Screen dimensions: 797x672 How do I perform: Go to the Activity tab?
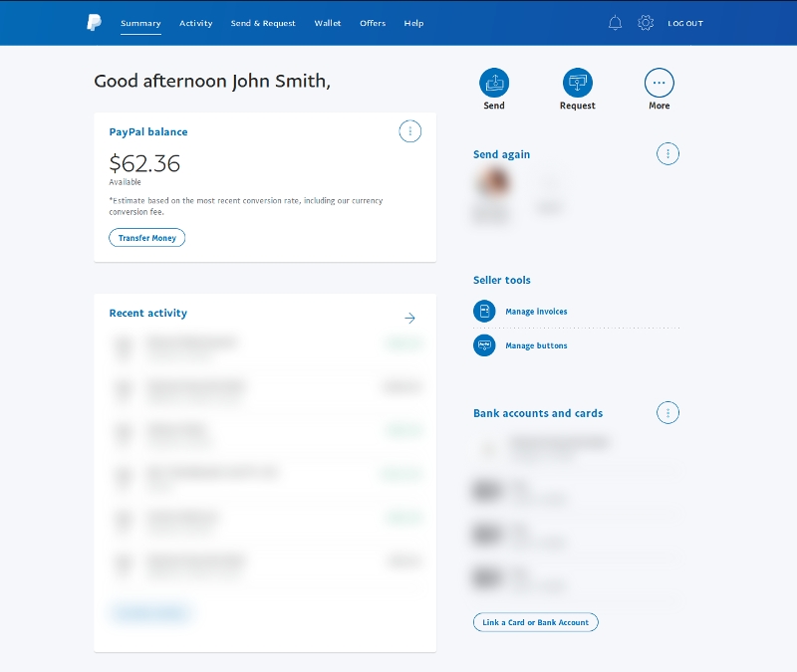point(195,23)
